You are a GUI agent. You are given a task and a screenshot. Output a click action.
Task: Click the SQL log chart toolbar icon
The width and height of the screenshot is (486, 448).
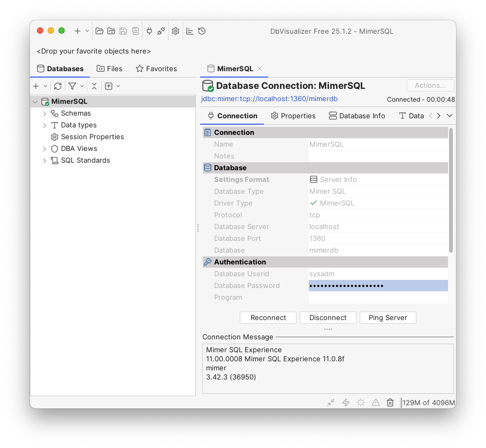[x=189, y=31]
